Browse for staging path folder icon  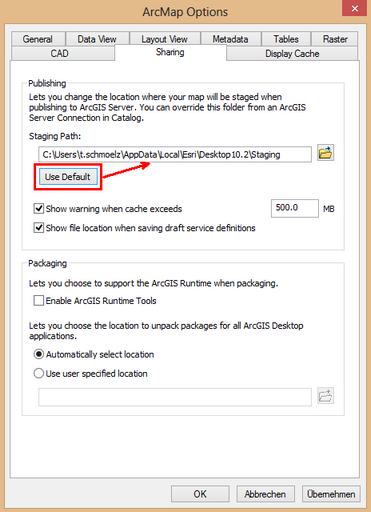pyautogui.click(x=325, y=153)
